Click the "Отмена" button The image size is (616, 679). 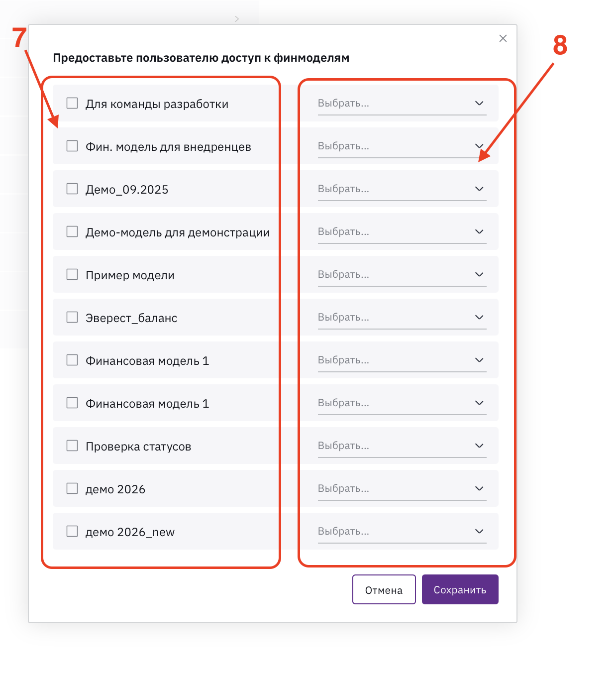(x=384, y=589)
